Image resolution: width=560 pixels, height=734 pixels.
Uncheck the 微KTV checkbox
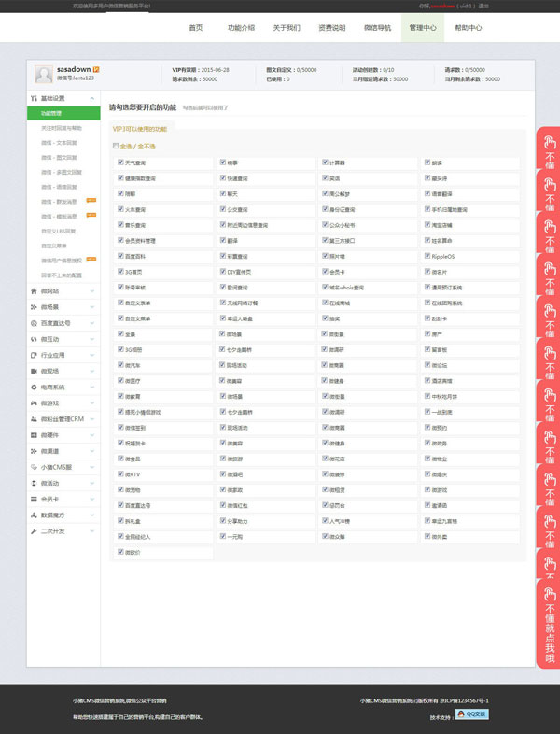coord(120,474)
